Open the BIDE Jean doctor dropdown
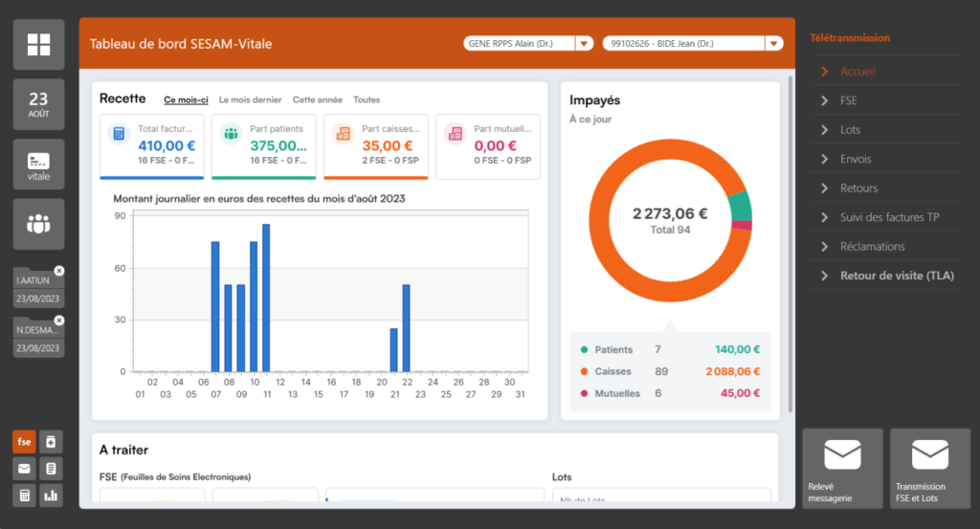980x529 pixels. point(771,43)
